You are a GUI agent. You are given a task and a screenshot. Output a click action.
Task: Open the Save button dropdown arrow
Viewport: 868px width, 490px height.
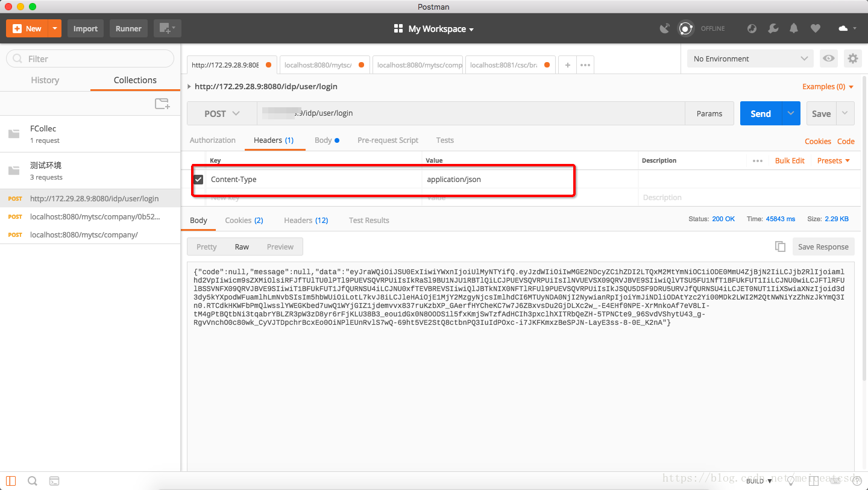click(x=846, y=113)
